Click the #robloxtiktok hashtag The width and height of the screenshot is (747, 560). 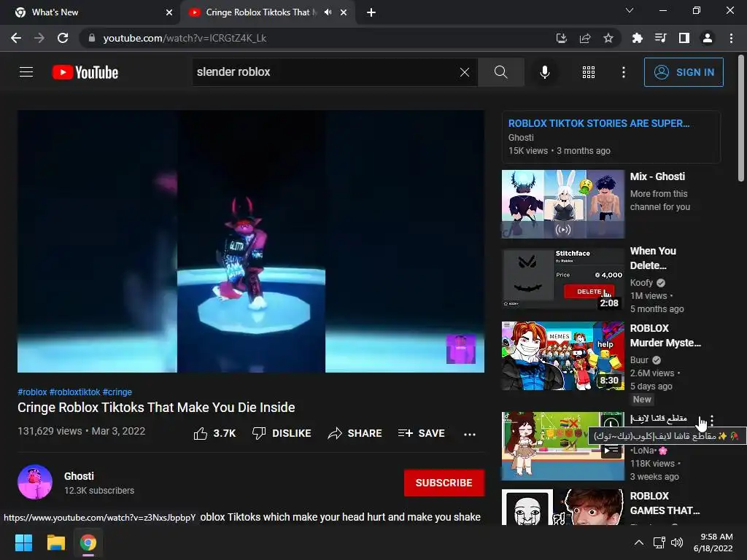click(x=75, y=392)
